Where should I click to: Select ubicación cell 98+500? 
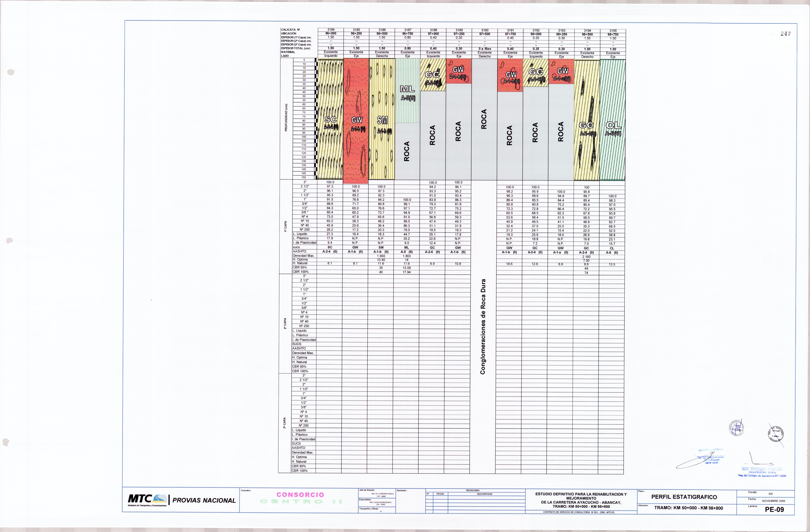coord(587,34)
